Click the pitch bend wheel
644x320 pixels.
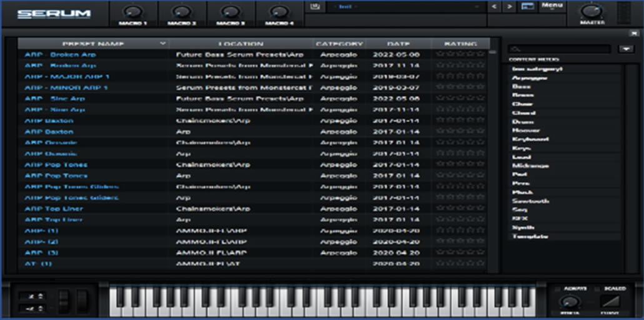tap(64, 301)
